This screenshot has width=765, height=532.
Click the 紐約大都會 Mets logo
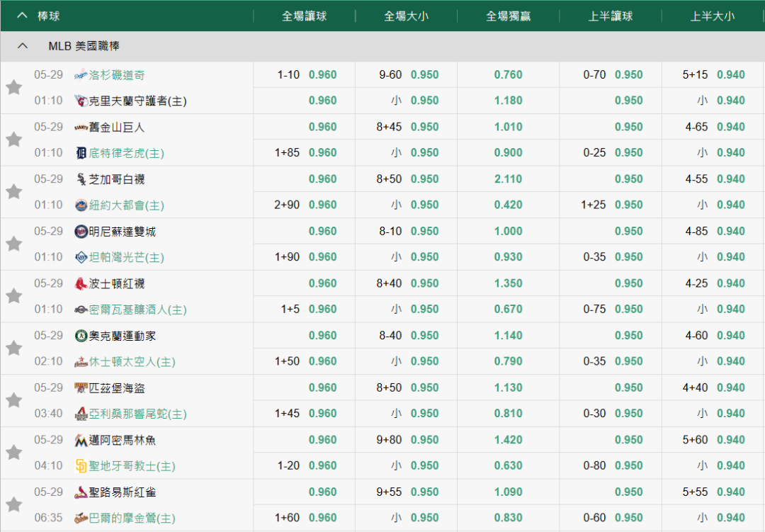click(x=81, y=205)
